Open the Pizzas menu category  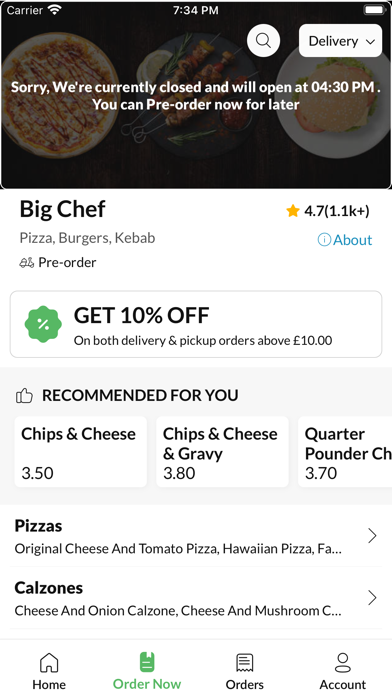pos(196,536)
